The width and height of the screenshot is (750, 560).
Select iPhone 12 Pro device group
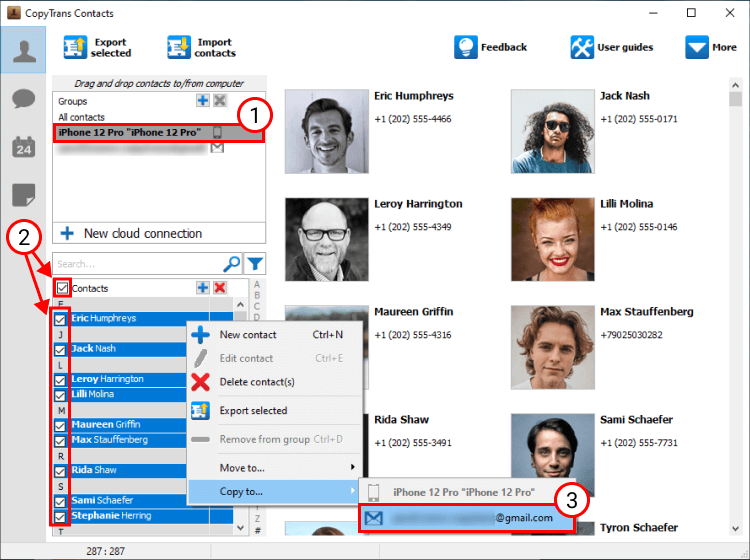(x=158, y=132)
